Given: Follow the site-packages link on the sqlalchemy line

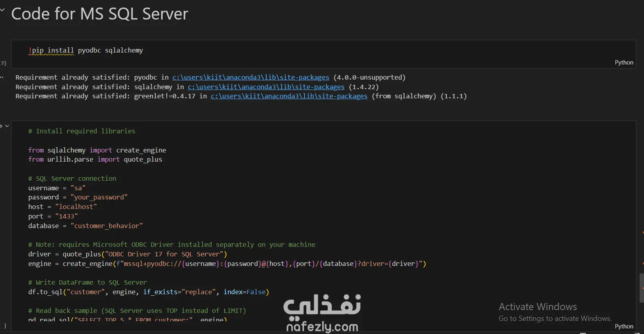Looking at the screenshot, I should click(266, 87).
